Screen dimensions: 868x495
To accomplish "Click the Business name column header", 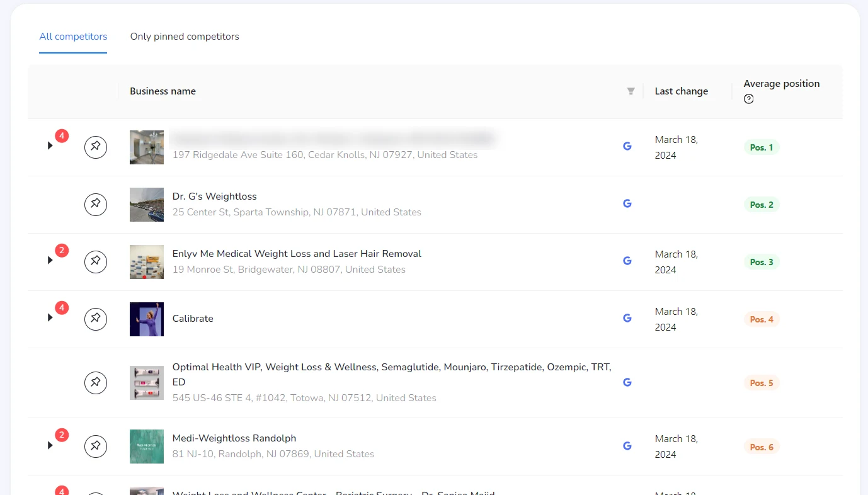I will tap(163, 91).
